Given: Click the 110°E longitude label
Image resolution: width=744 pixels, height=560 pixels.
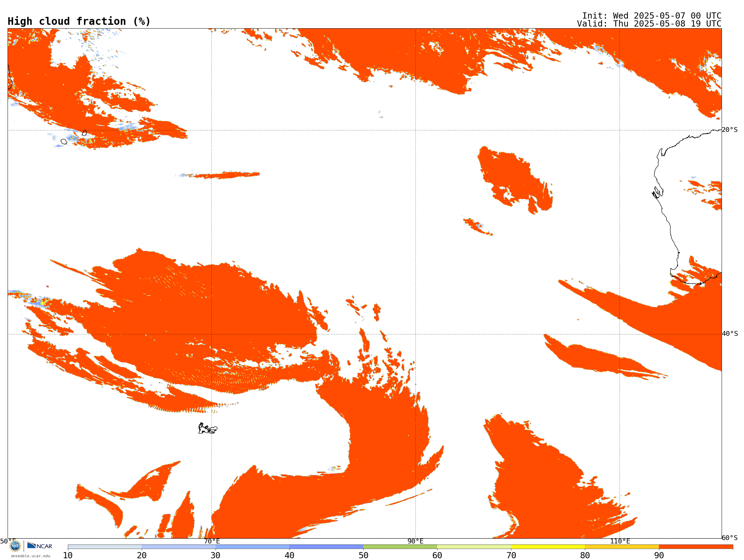Looking at the screenshot, I should [620, 541].
